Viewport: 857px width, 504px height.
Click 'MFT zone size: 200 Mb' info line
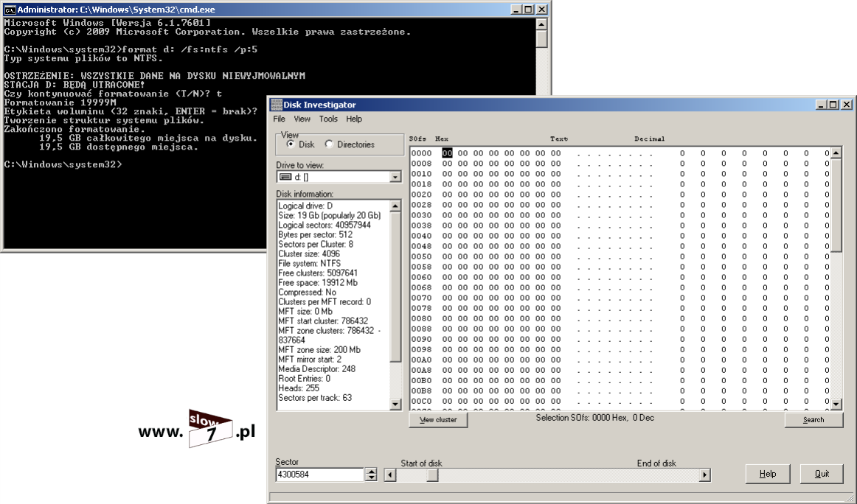319,350
